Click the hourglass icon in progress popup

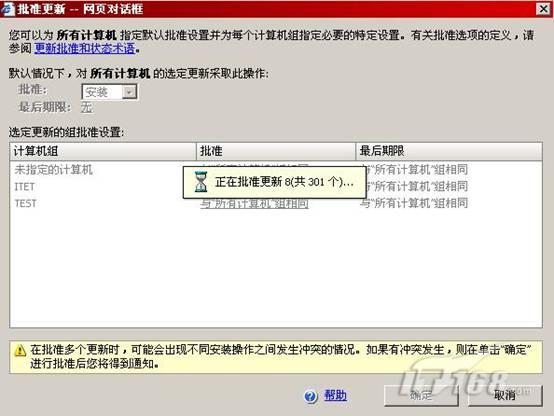pyautogui.click(x=201, y=182)
